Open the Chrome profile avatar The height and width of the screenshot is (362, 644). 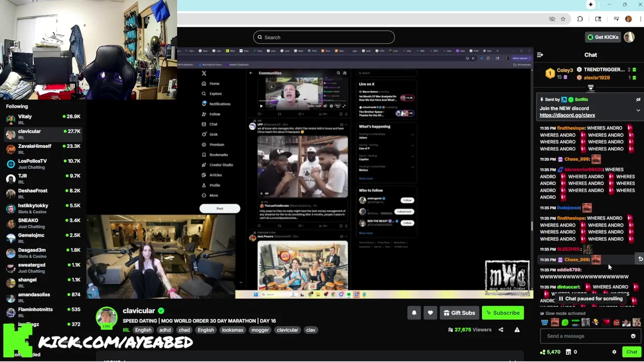click(628, 19)
